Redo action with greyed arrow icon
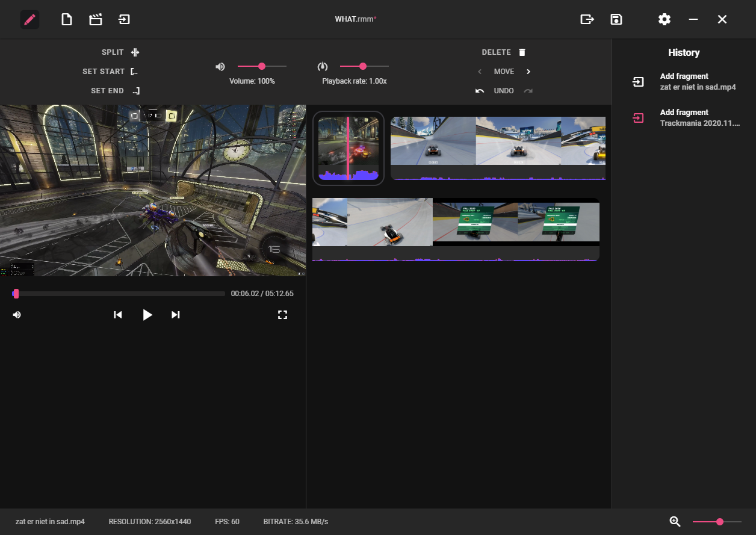The width and height of the screenshot is (756, 535). [x=528, y=91]
